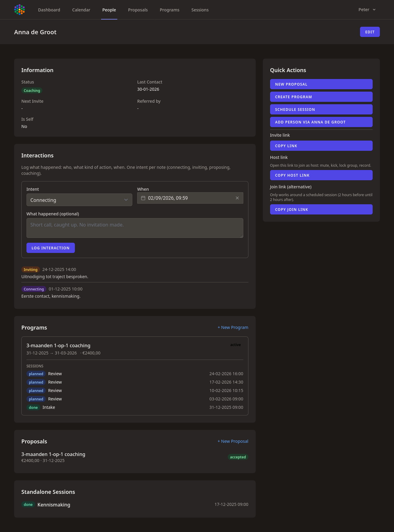Go to the Calendar tab

coord(81,10)
